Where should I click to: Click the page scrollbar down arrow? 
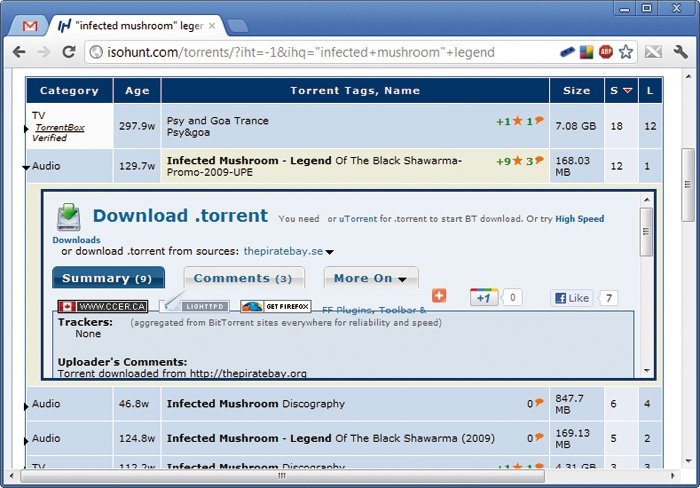coord(688,460)
